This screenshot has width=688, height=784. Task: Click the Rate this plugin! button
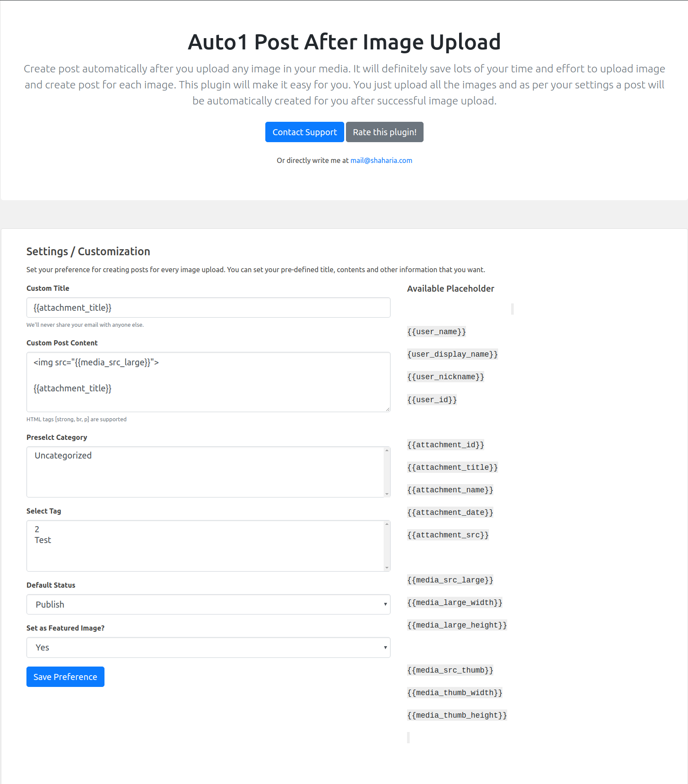385,132
